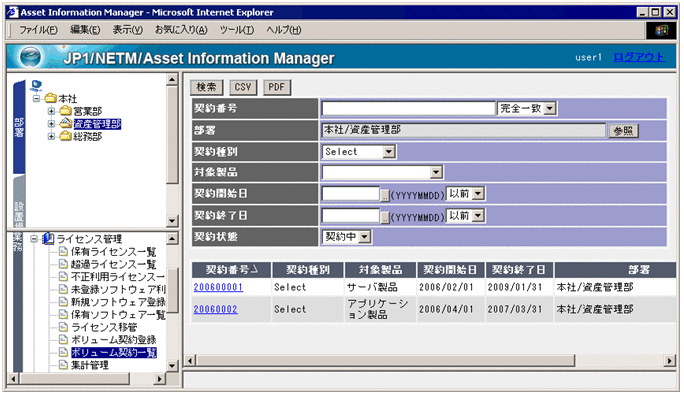684x396 pixels.
Task: Click the 契約終了日 date input field
Action: tap(351, 215)
